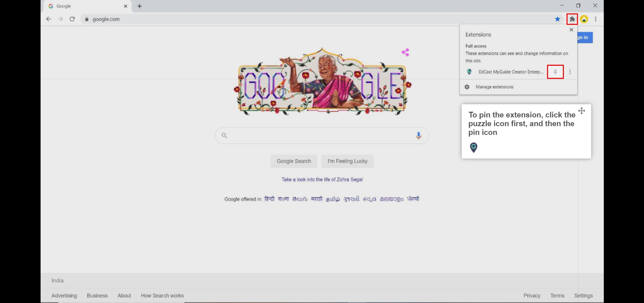Open EdCast MyGuide extension more options
The height and width of the screenshot is (303, 644).
click(570, 72)
